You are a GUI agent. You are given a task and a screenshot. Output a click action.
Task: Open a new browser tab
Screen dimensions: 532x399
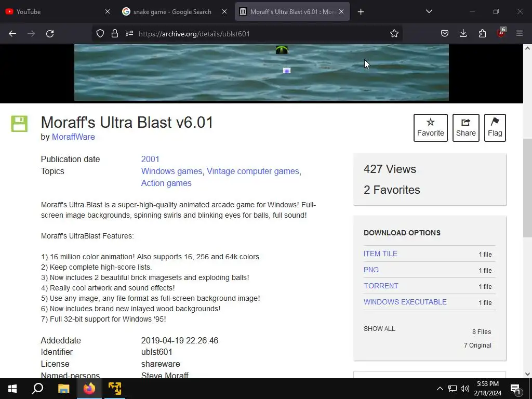coord(361,12)
